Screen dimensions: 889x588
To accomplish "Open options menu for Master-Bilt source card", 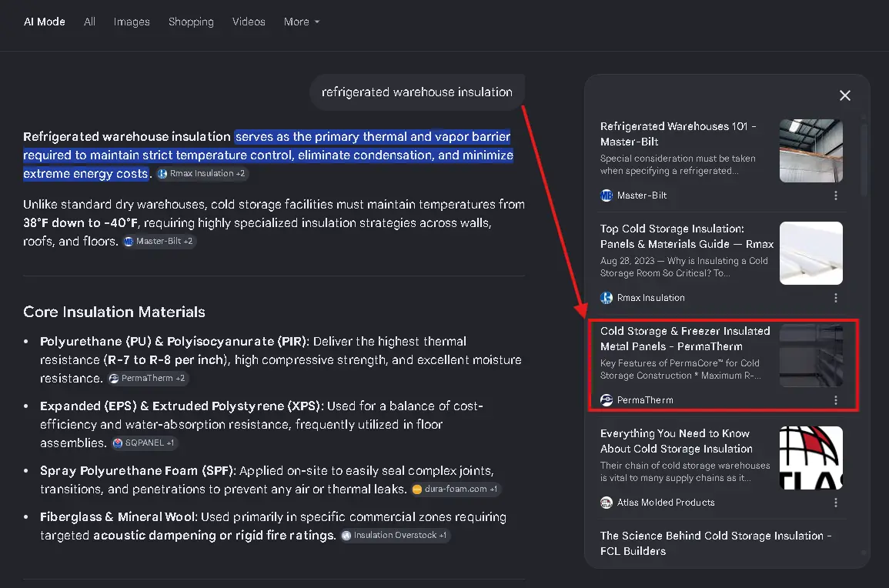I will [836, 195].
